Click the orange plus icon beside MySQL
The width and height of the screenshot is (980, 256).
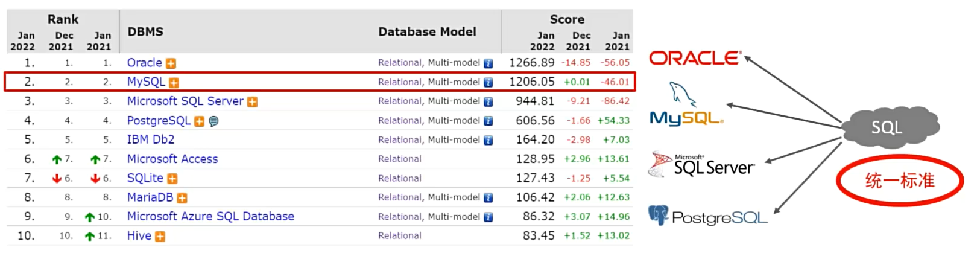pyautogui.click(x=174, y=83)
